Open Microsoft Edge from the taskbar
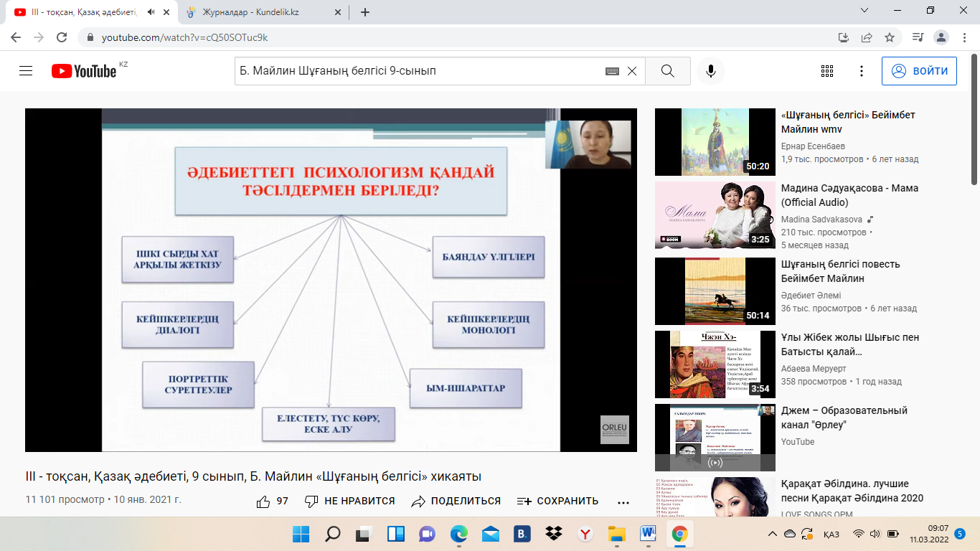 point(458,534)
